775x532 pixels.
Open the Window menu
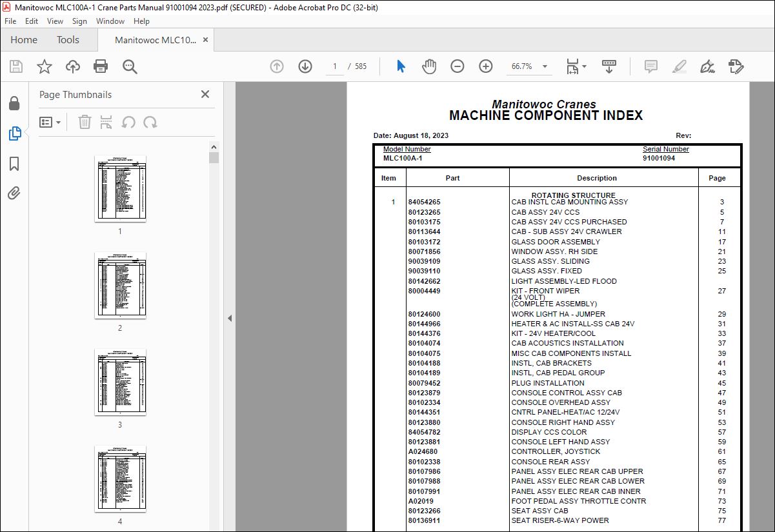(110, 21)
